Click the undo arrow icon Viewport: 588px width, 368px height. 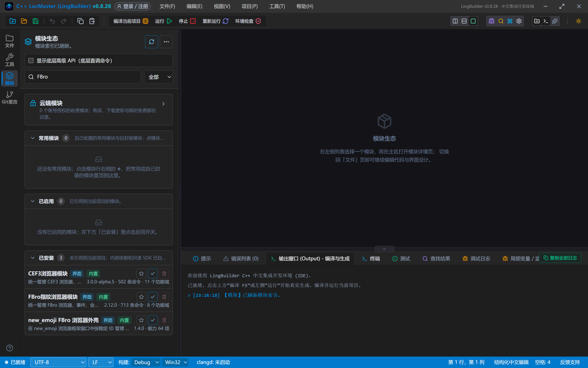[x=52, y=21]
